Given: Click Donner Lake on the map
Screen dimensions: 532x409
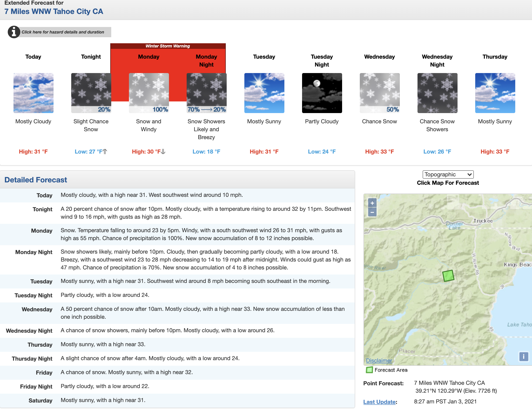Looking at the screenshot, I should [x=454, y=225].
